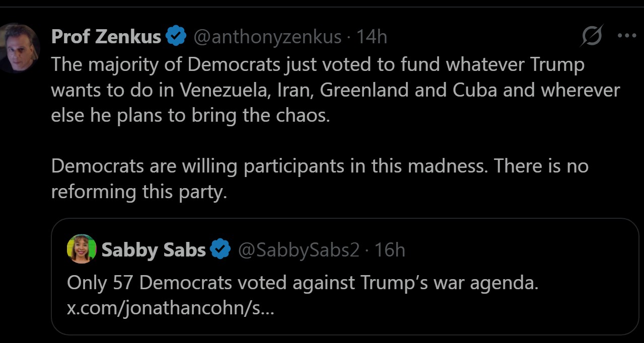The width and height of the screenshot is (644, 343).
Task: Go to the @SabbySabs2 handle
Action: coord(298,250)
